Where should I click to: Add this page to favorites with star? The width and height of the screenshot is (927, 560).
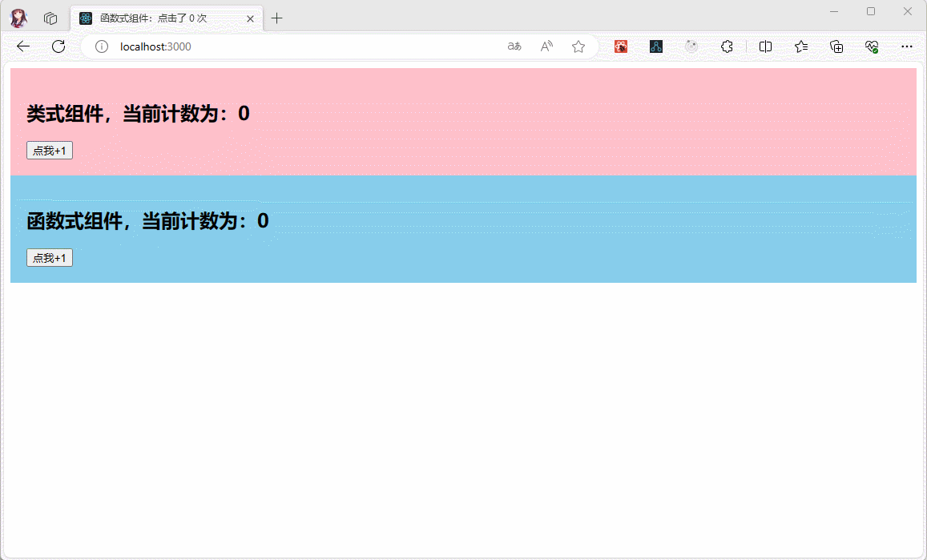click(x=578, y=46)
